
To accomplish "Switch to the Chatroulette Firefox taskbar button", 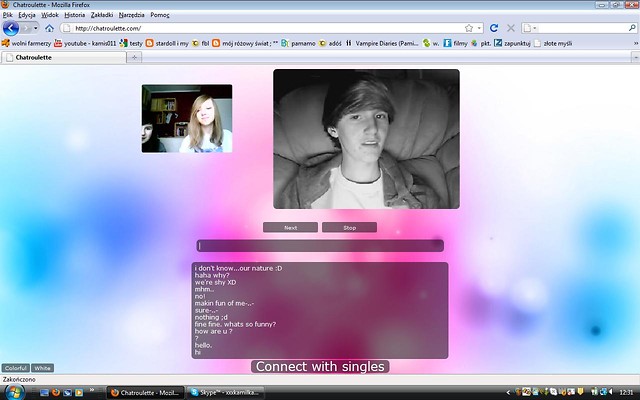I will (x=145, y=393).
